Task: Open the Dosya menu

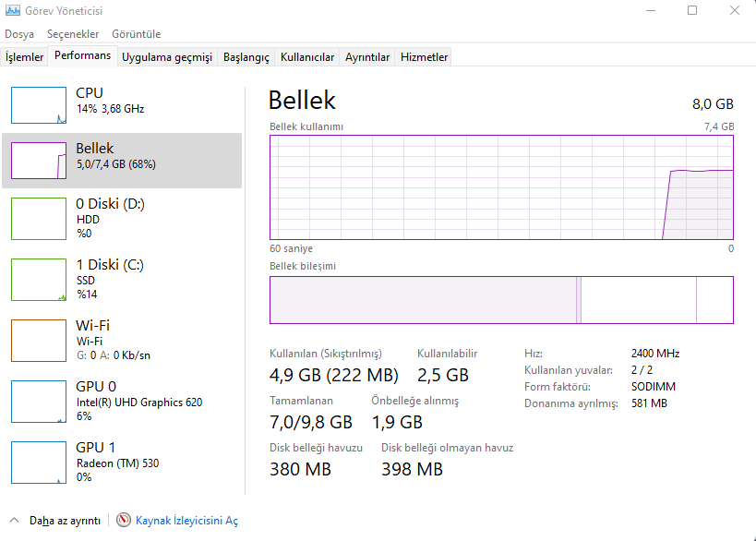Action: [19, 34]
